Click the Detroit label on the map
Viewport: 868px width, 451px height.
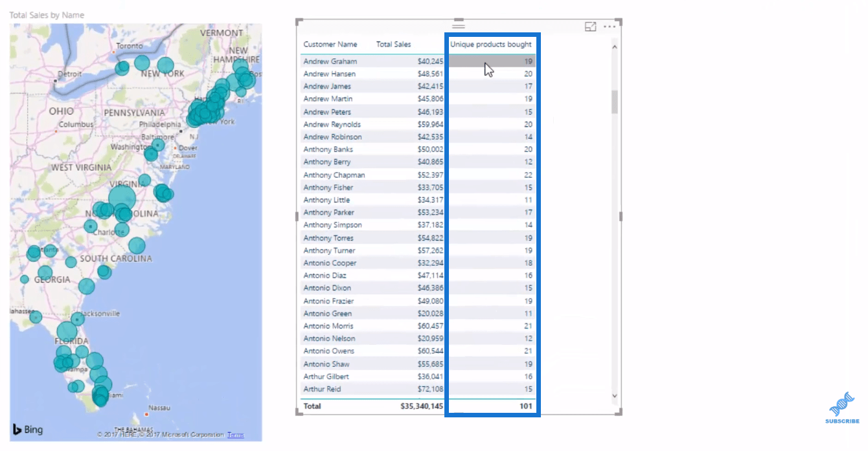tap(70, 74)
